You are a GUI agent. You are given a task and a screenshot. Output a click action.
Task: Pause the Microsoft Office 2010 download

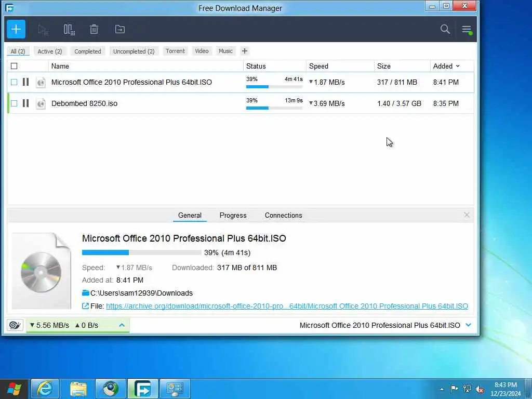coord(25,82)
